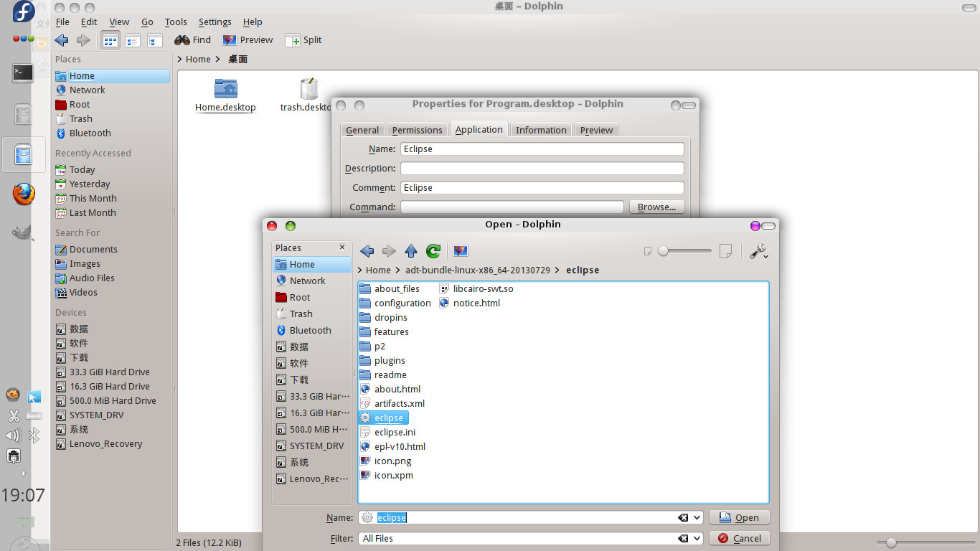Select the eclipse executable file
980x551 pixels.
point(383,418)
